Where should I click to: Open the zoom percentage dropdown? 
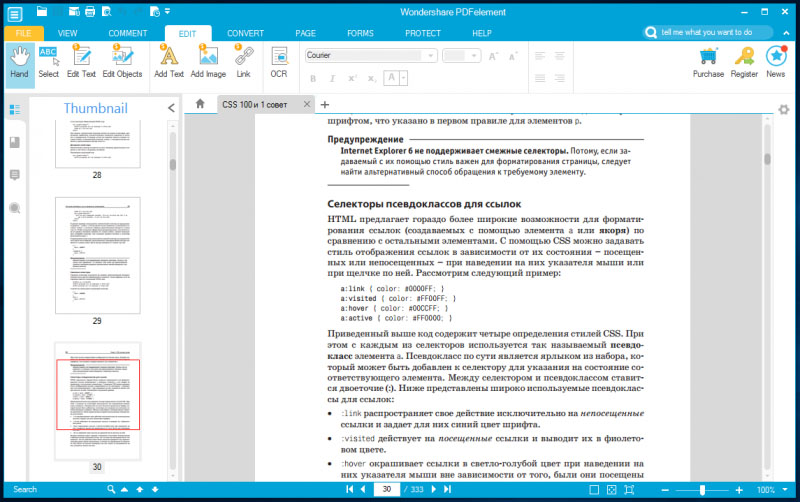(x=785, y=490)
